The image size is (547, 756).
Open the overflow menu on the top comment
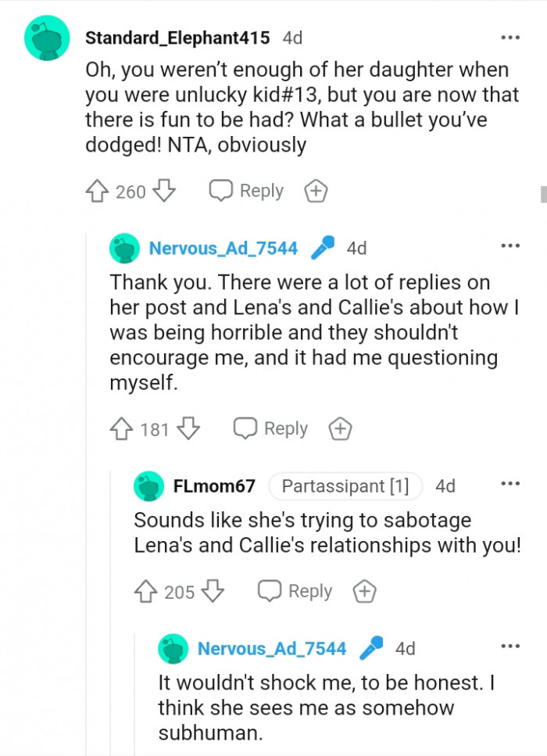pos(509,37)
